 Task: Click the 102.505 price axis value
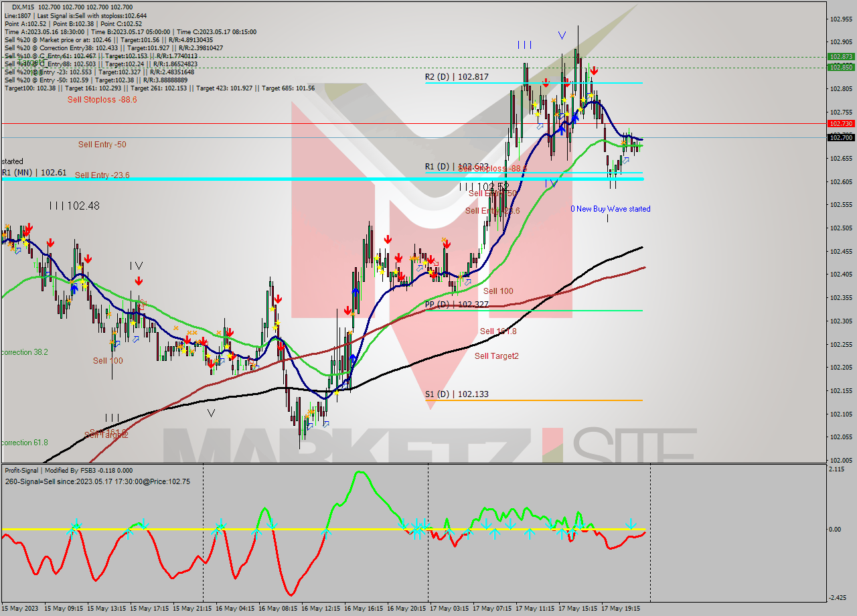point(841,228)
